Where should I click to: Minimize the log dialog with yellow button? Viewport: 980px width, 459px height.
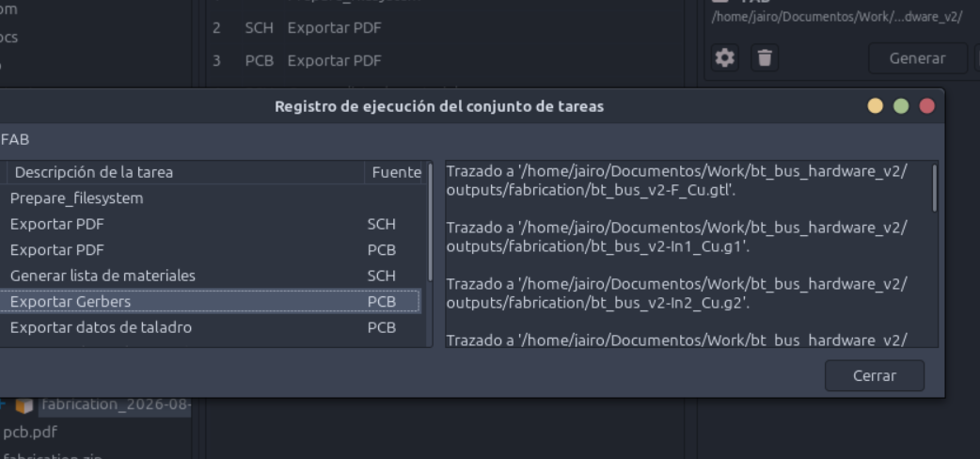[875, 106]
